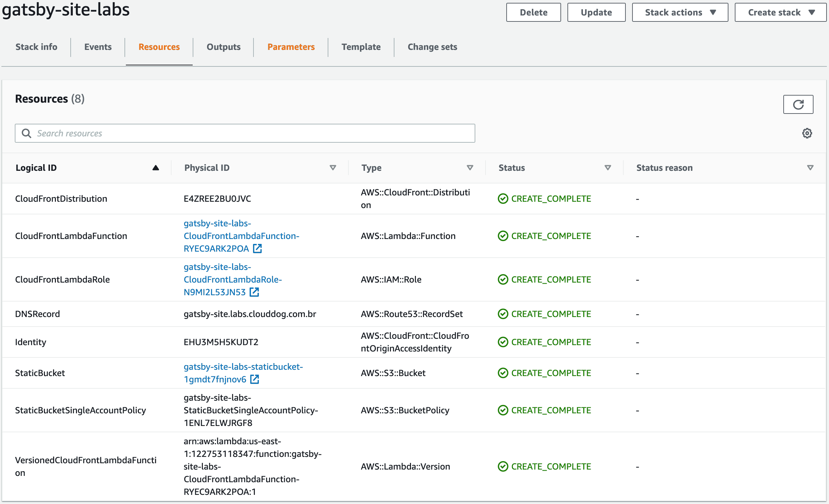
Task: Sort by Logical ID ascending arrow
Action: click(x=156, y=168)
